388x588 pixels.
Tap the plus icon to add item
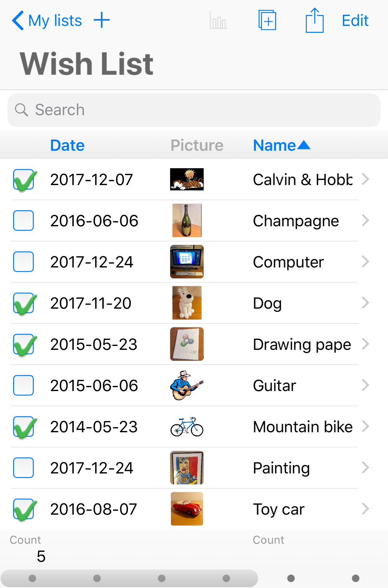click(x=102, y=21)
